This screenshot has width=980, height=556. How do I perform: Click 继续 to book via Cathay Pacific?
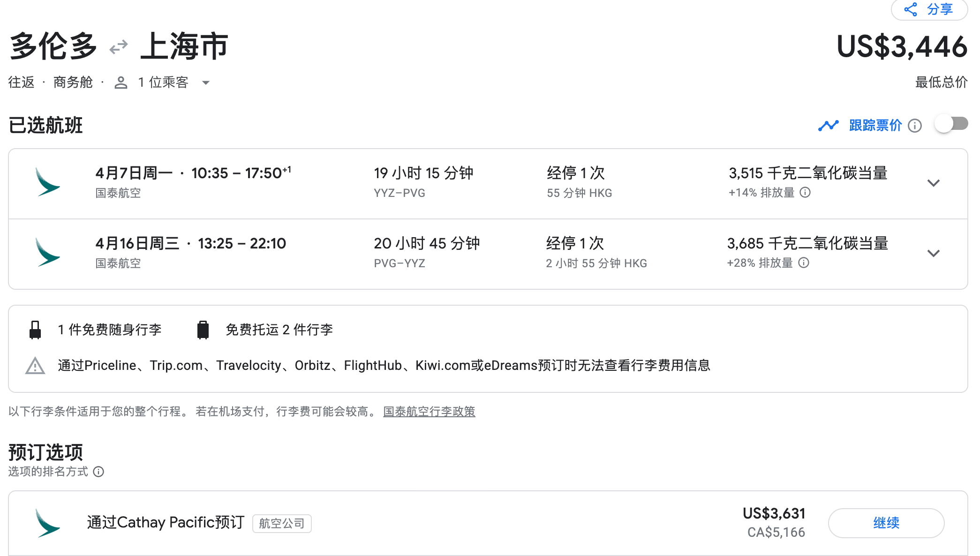point(886,523)
